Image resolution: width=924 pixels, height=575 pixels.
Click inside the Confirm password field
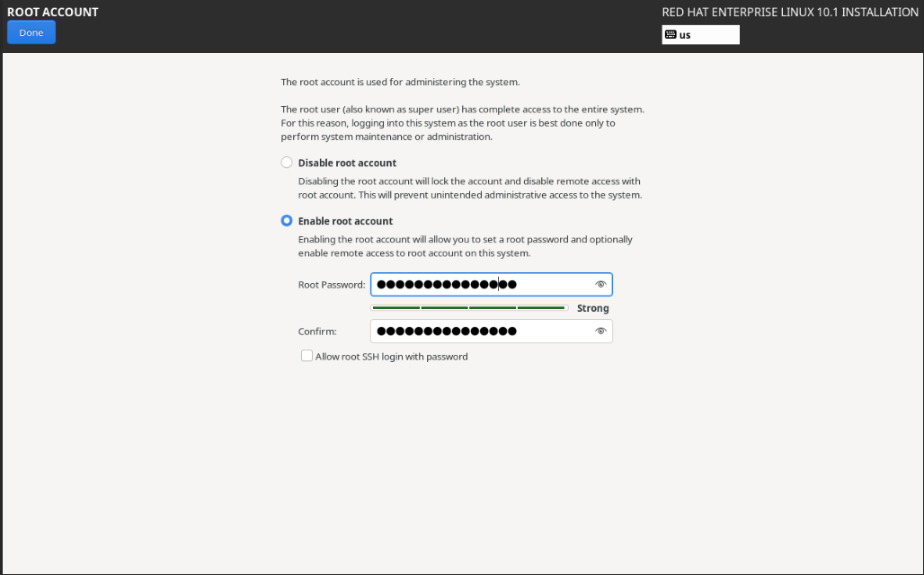tap(476, 331)
